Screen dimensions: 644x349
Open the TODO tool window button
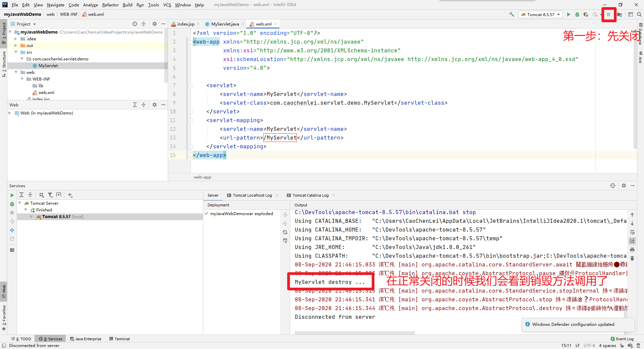[21, 339]
